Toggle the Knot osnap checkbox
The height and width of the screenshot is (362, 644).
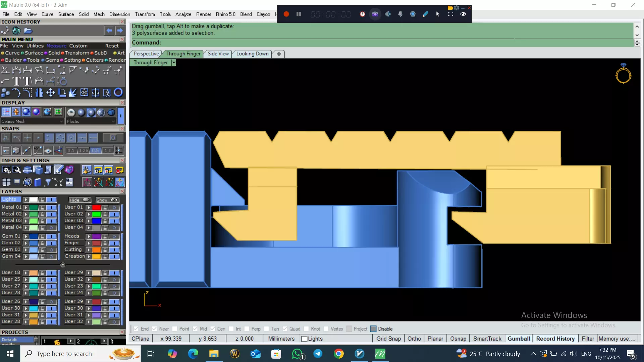click(x=306, y=329)
